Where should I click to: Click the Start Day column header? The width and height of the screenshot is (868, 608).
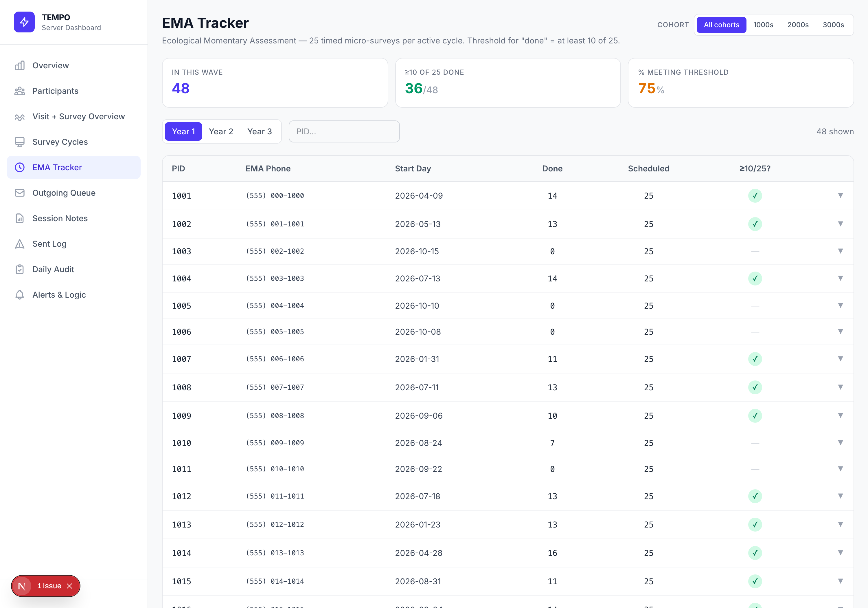pos(413,169)
